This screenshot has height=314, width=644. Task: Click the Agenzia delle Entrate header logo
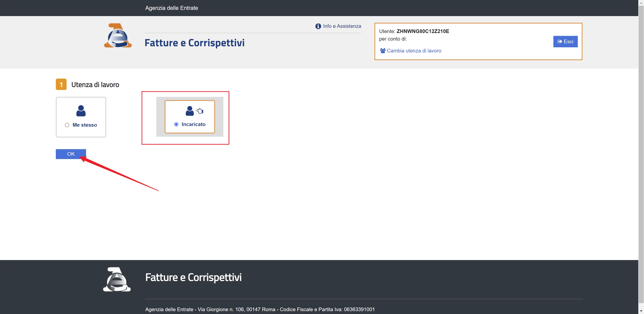pyautogui.click(x=118, y=36)
